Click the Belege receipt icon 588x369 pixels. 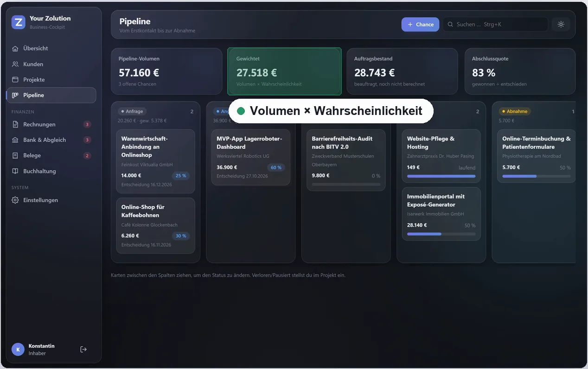15,155
